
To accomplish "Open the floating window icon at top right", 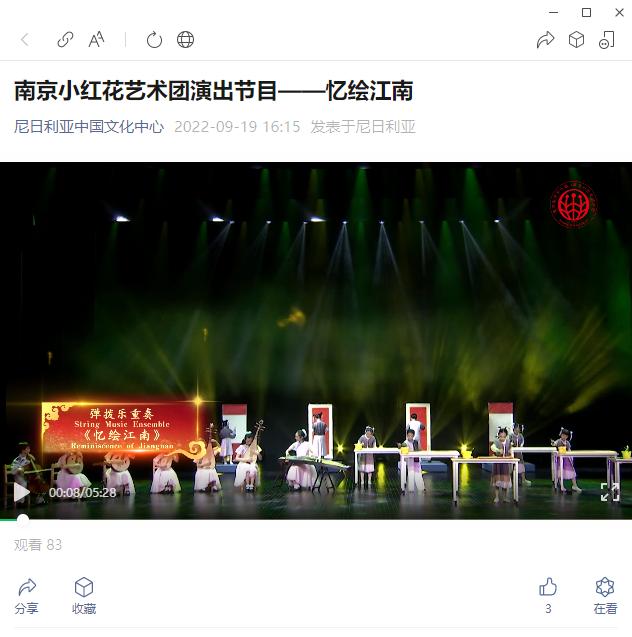I will pyautogui.click(x=607, y=40).
